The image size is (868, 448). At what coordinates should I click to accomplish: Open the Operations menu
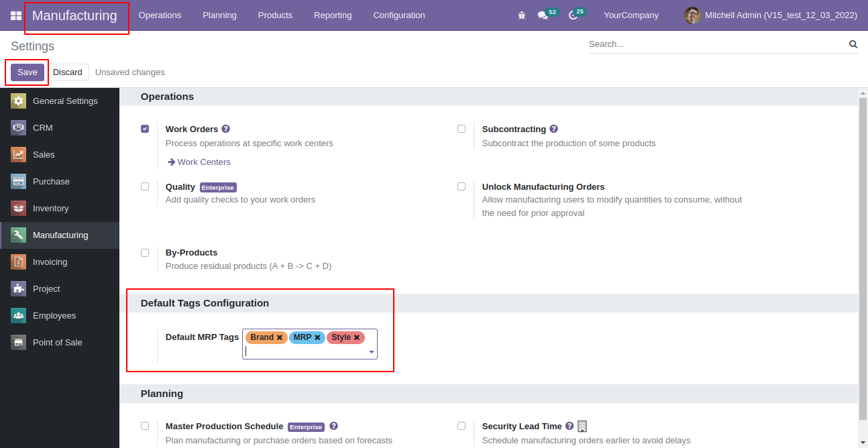(160, 15)
